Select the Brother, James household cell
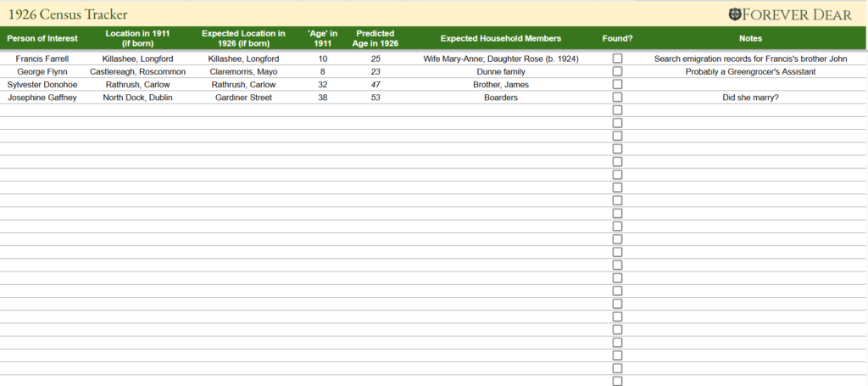 (x=500, y=85)
